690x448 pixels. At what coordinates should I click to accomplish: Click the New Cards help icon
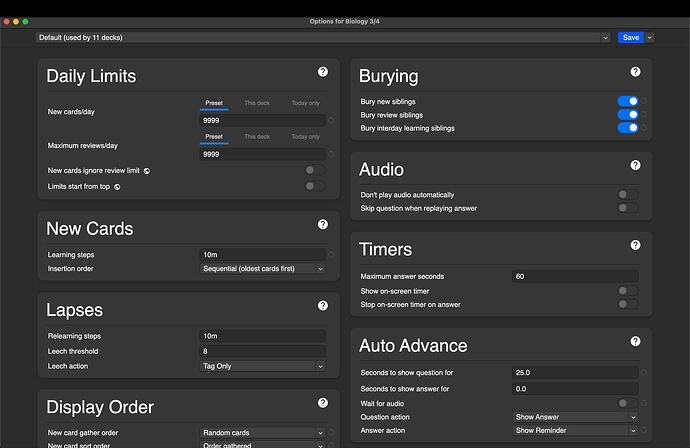[323, 225]
